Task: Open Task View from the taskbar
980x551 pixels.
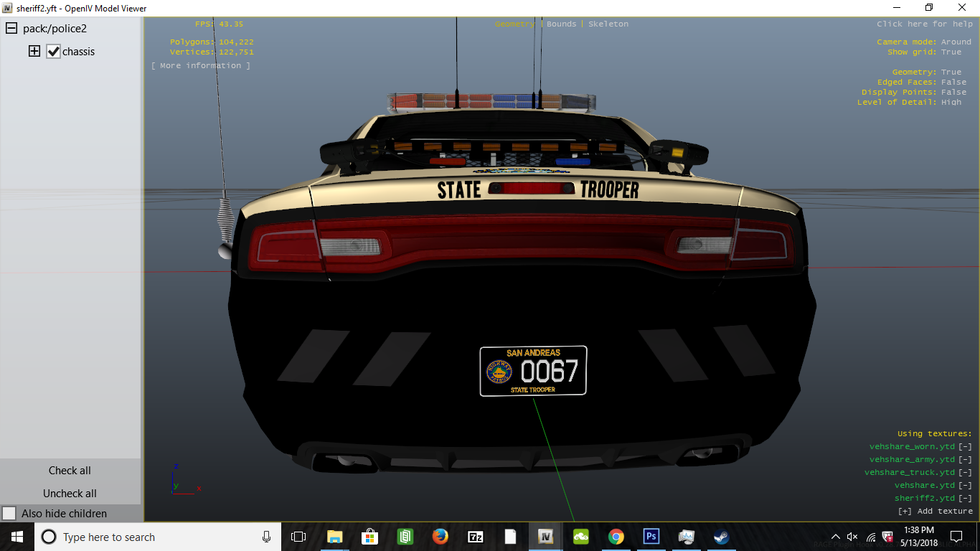Action: click(x=298, y=537)
